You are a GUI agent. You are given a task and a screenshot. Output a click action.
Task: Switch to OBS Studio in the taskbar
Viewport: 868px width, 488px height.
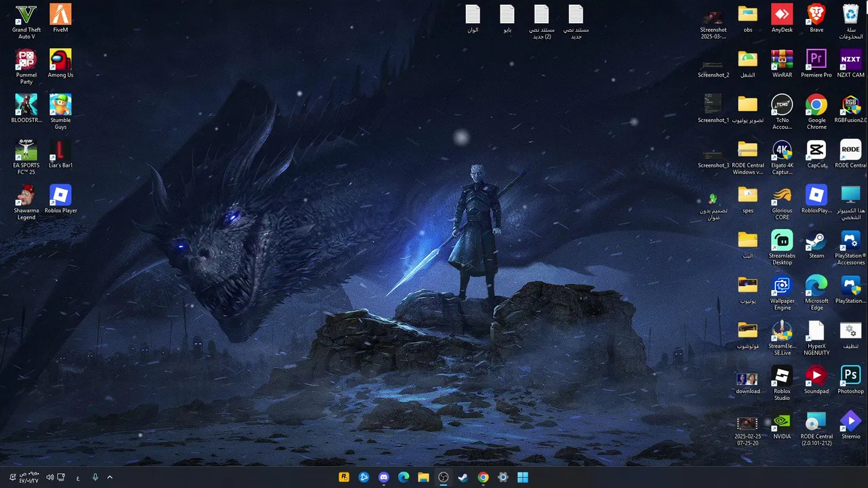pyautogui.click(x=443, y=477)
